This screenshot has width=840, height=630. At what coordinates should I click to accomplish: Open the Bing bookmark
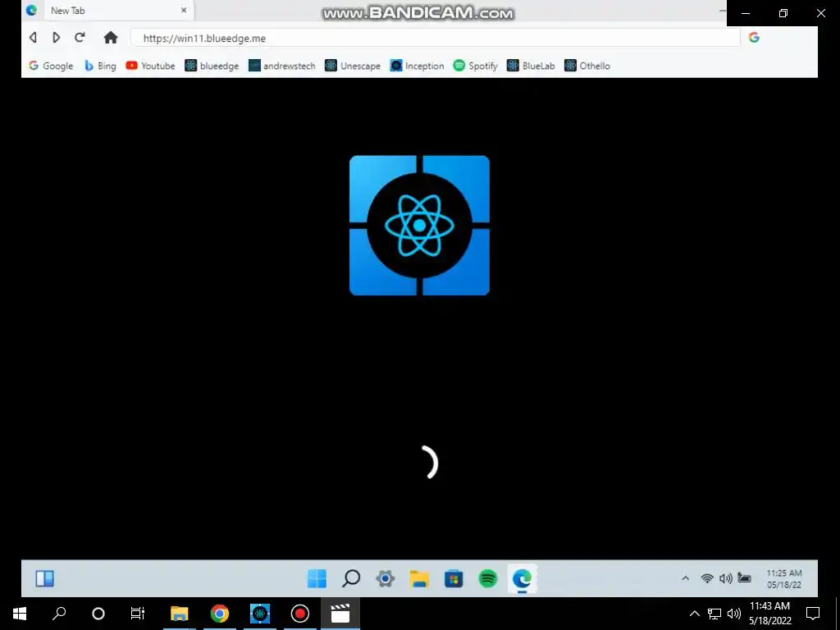pyautogui.click(x=100, y=66)
